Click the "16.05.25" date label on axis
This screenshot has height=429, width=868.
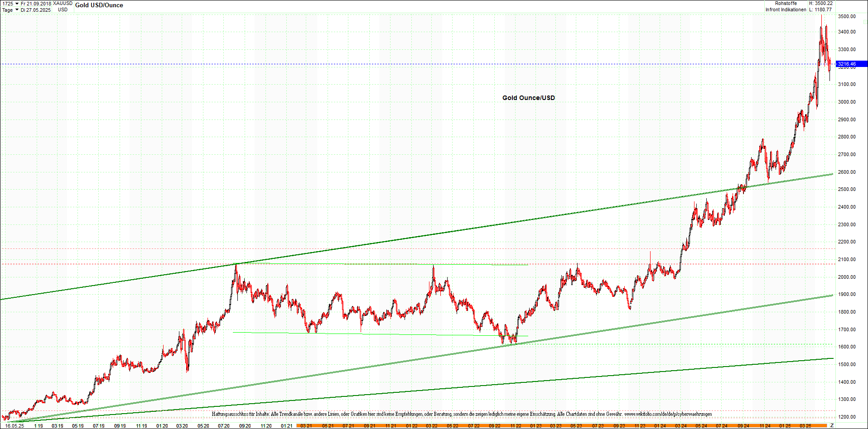(14, 426)
